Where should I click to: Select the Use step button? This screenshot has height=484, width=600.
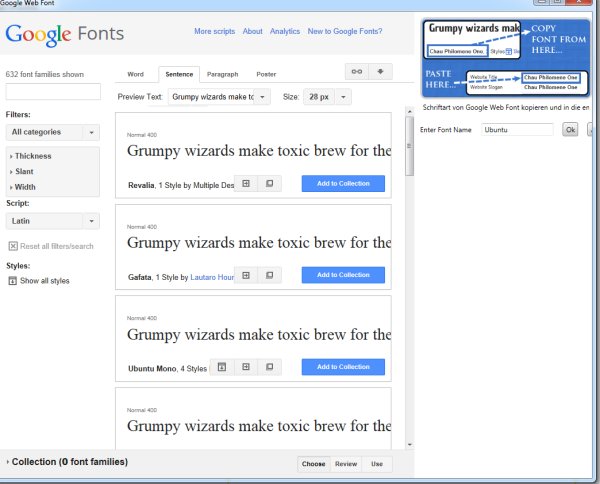point(377,464)
